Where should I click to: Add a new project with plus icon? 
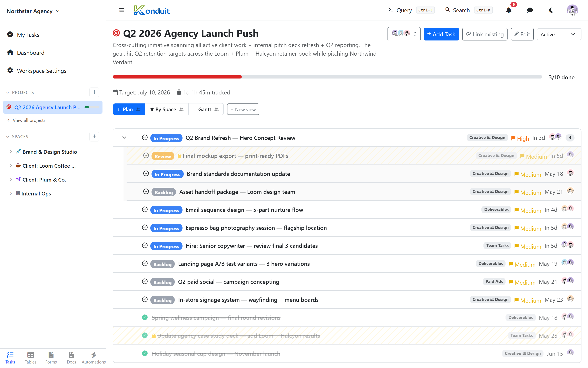(x=94, y=92)
